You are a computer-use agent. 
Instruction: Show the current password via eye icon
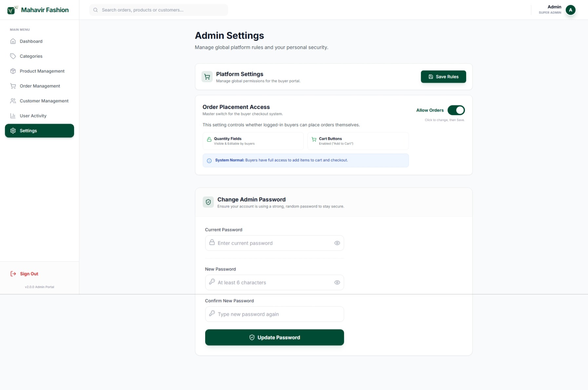(x=337, y=243)
